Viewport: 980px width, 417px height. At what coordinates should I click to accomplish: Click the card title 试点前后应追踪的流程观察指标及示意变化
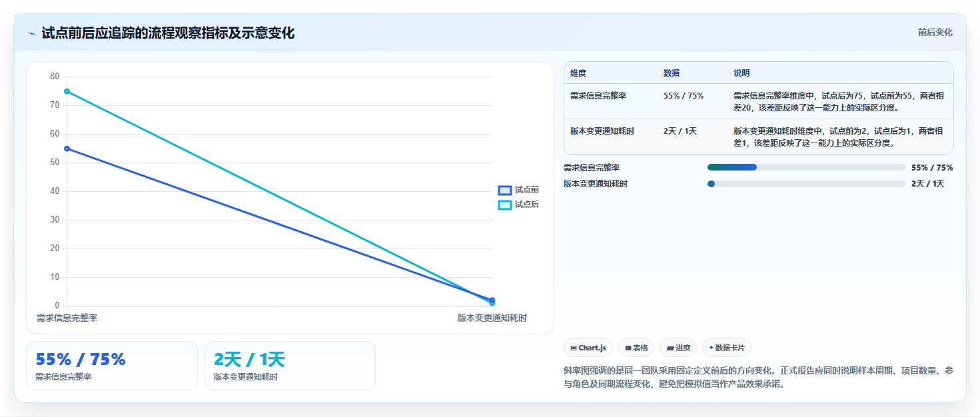click(168, 33)
